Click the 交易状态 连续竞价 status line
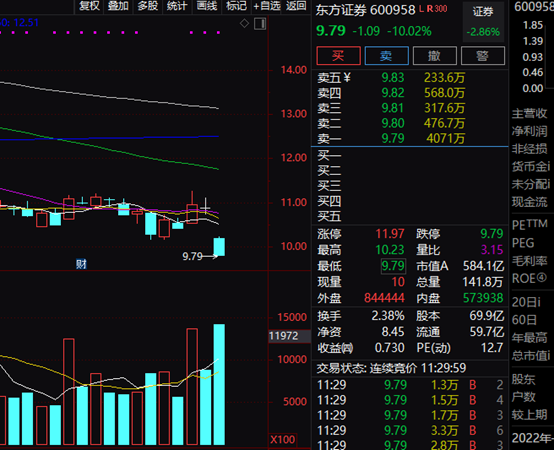554x450 pixels. tap(391, 368)
